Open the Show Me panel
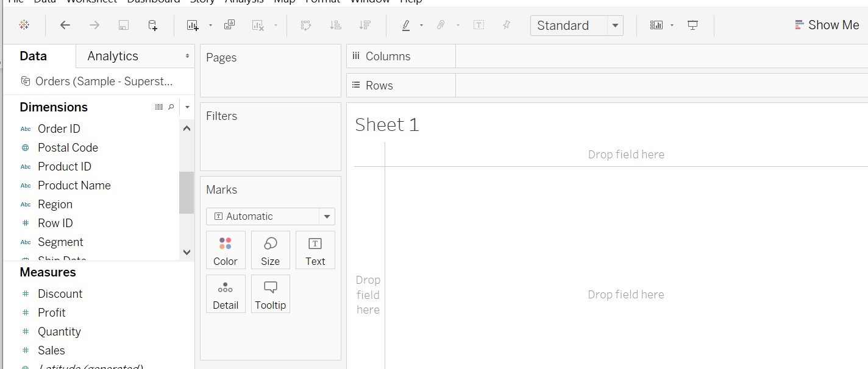The image size is (868, 369). pos(827,24)
